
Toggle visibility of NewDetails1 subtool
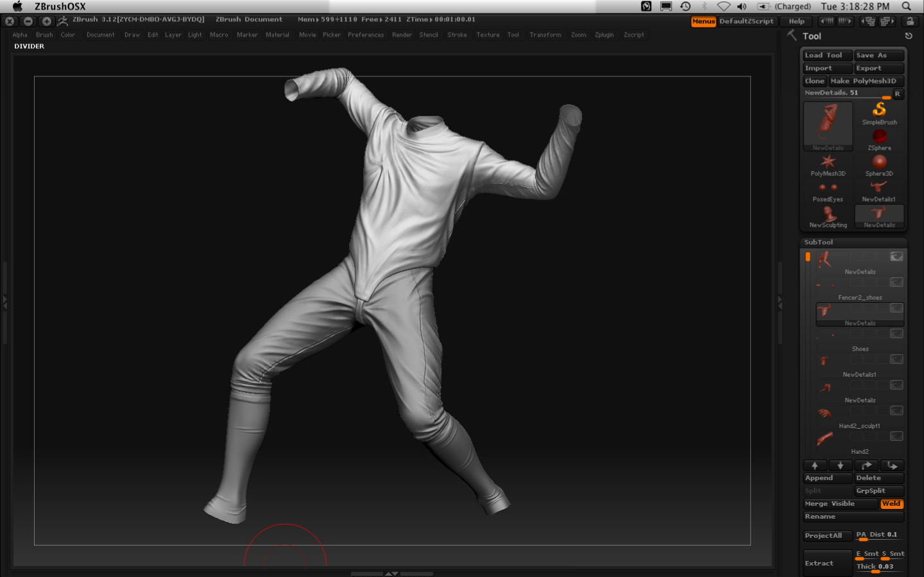[x=896, y=359]
